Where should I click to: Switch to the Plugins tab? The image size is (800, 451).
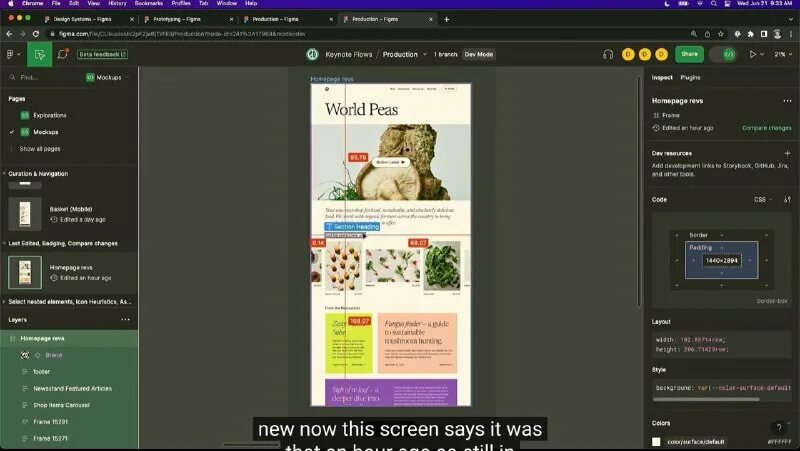tap(690, 78)
